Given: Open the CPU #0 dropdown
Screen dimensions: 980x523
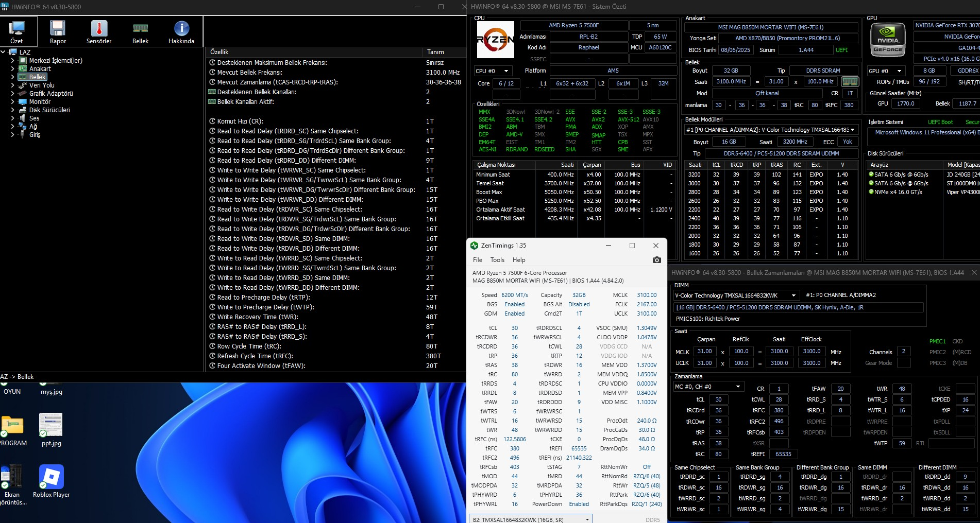Looking at the screenshot, I should tap(494, 71).
